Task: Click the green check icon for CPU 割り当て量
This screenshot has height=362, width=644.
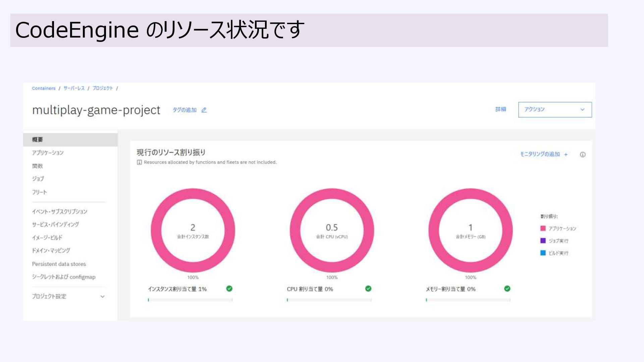Action: pos(368,289)
